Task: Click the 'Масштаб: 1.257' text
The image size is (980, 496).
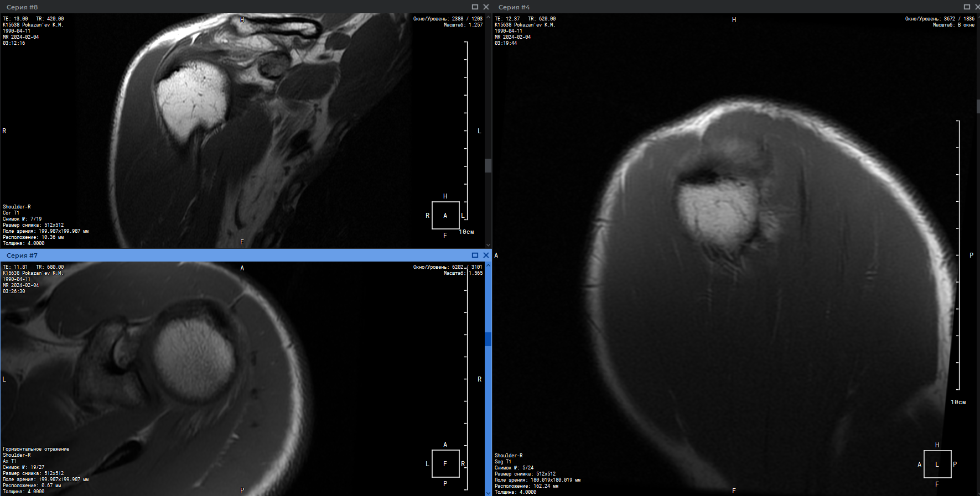Action: 463,25
